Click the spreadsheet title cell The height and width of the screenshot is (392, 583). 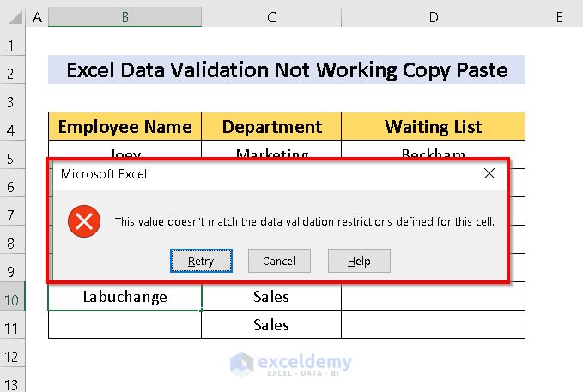pyautogui.click(x=286, y=70)
